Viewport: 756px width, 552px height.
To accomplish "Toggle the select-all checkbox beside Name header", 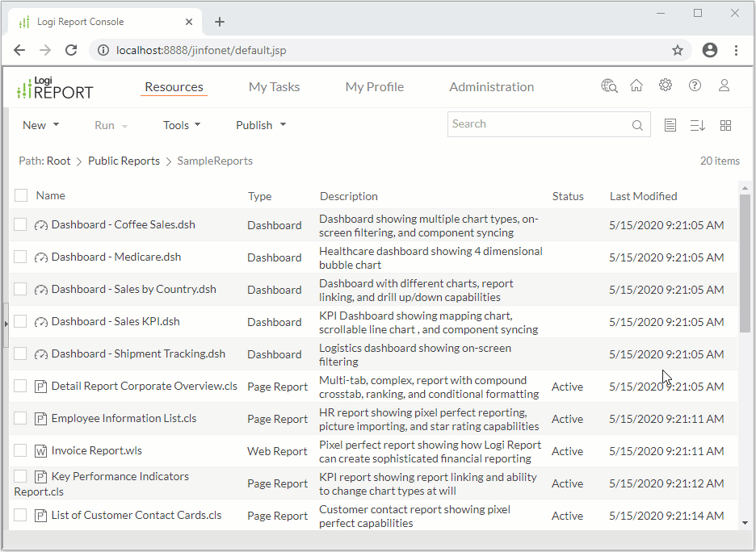I will coord(21,195).
